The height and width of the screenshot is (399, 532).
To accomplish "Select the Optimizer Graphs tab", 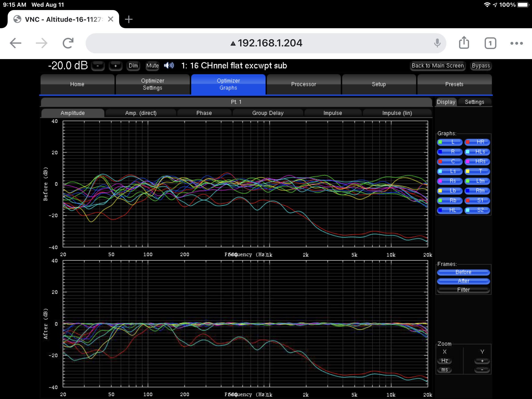I will point(228,84).
